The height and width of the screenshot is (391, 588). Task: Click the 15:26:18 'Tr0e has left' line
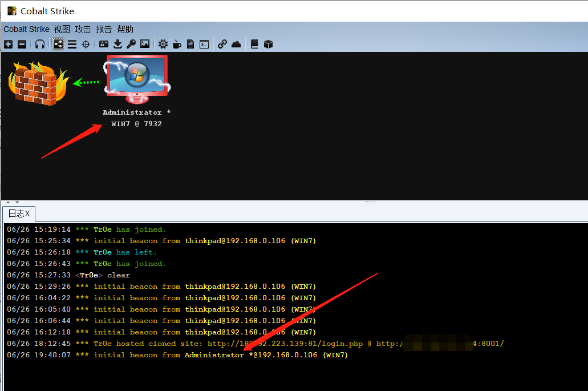click(82, 252)
